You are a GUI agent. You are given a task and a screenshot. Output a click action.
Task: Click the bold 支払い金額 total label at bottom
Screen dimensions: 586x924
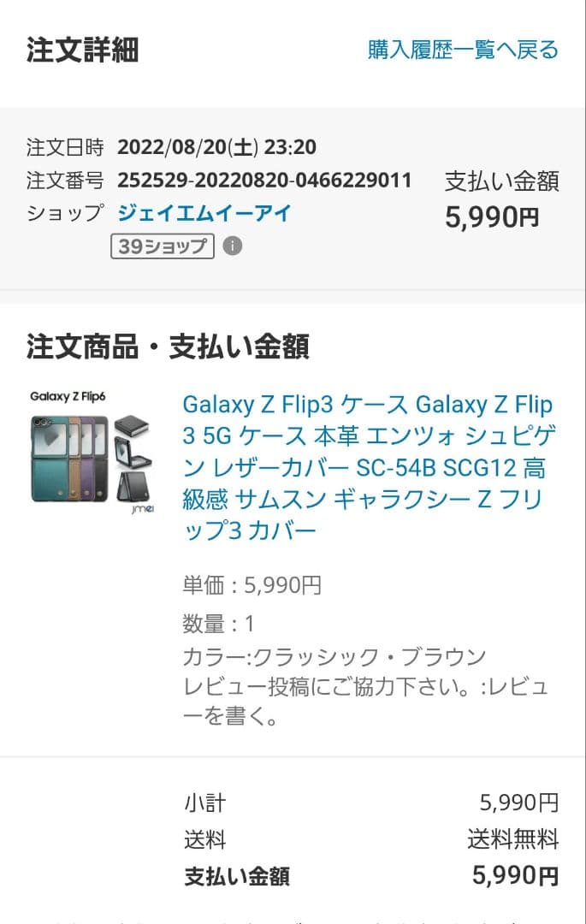click(x=237, y=876)
